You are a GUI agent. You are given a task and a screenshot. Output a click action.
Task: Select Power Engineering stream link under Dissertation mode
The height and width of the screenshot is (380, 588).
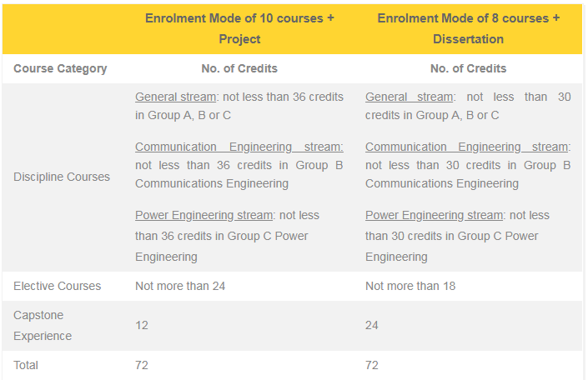point(434,216)
